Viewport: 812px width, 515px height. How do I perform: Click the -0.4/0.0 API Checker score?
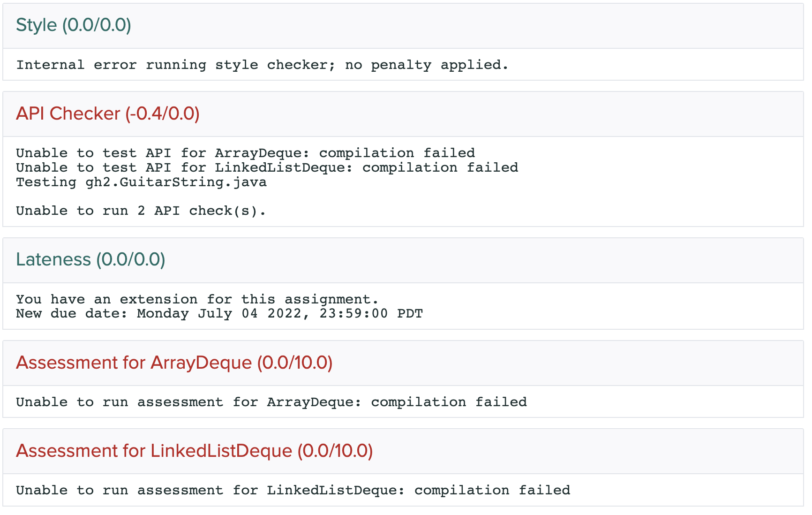(x=163, y=114)
